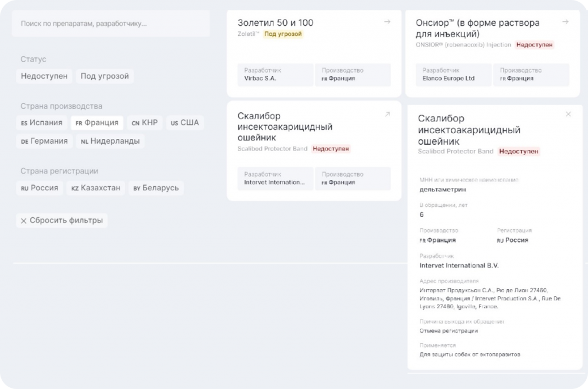The image size is (588, 389).
Task: Click Elanco Europe Ltd developer cell
Action: tap(454, 75)
